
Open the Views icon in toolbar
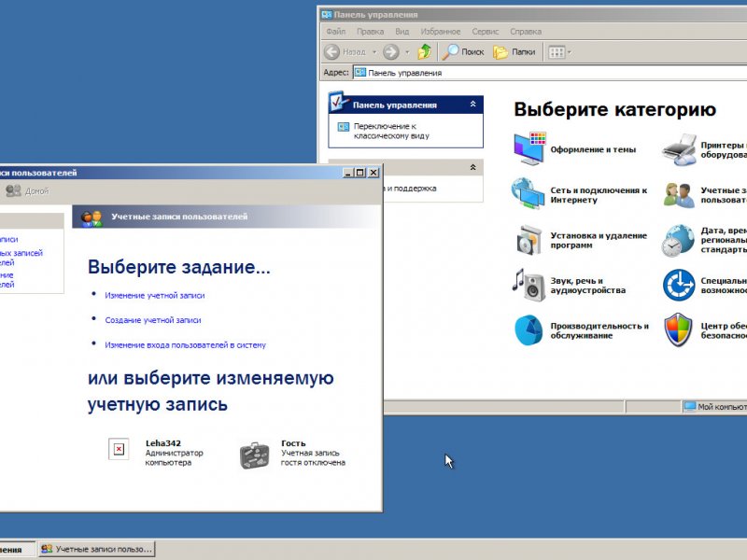(x=557, y=52)
